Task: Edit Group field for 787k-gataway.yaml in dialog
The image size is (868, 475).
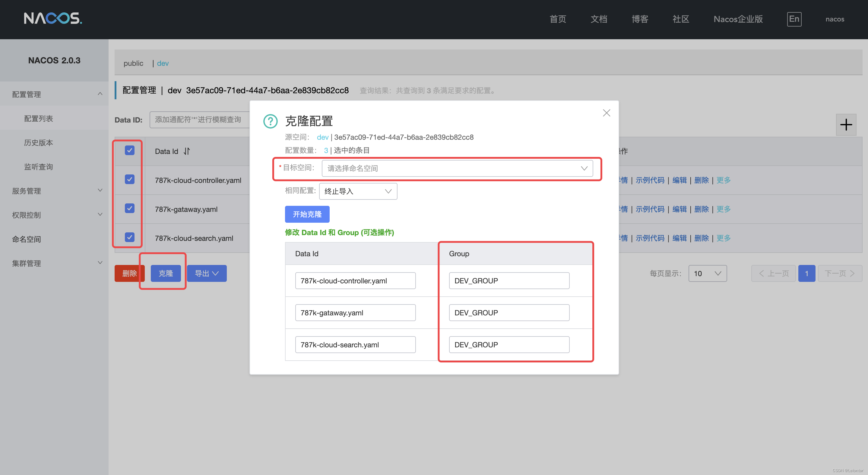Action: pyautogui.click(x=509, y=313)
